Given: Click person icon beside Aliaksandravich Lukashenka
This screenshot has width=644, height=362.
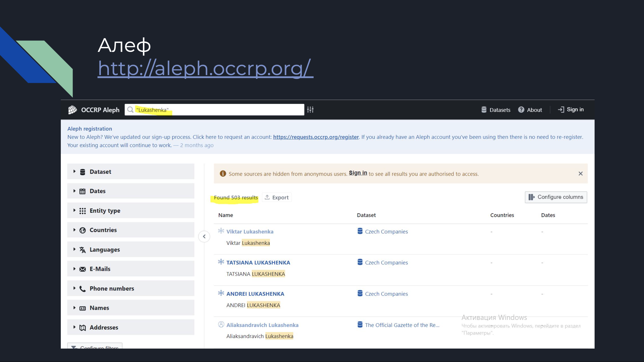Looking at the screenshot, I should tap(221, 324).
